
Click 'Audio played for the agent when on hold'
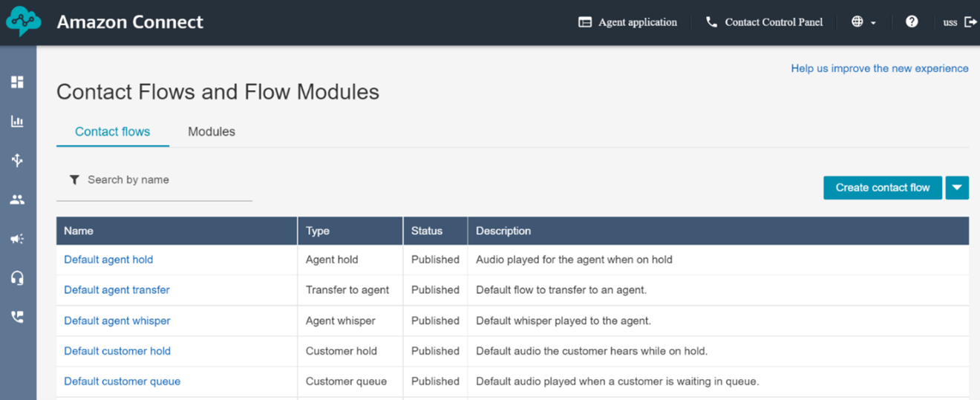tap(575, 260)
